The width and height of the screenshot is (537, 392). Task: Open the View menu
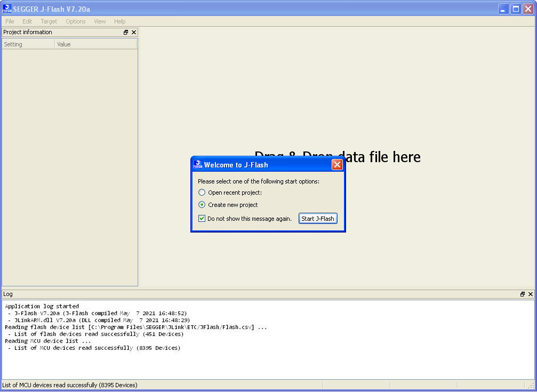pyautogui.click(x=100, y=21)
